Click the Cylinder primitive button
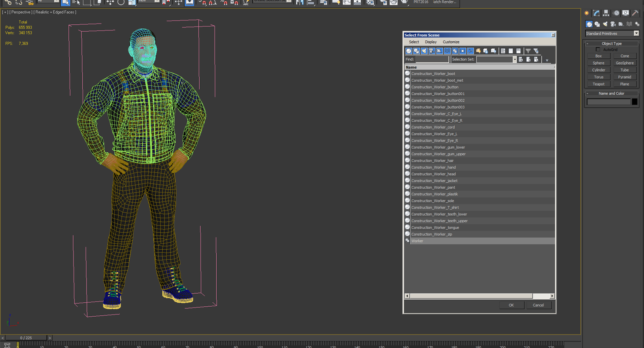644x348 pixels. [598, 70]
